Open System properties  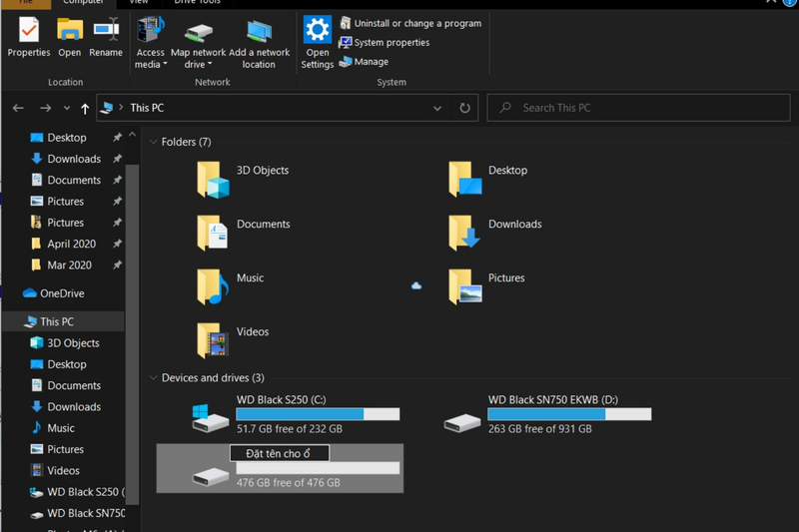coord(385,42)
